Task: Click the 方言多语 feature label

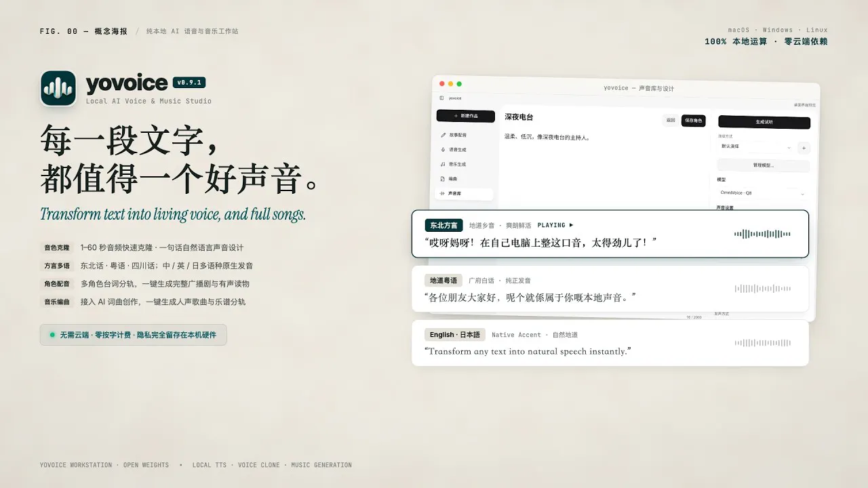Action: [57, 266]
